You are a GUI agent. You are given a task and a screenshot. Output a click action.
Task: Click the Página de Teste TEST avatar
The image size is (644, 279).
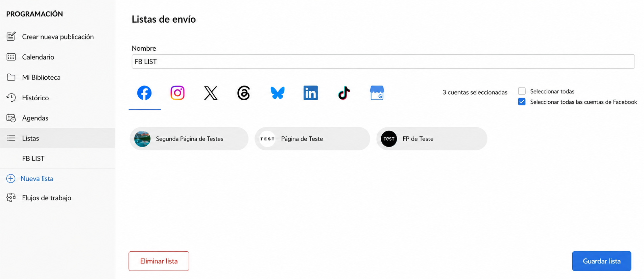coord(267,139)
